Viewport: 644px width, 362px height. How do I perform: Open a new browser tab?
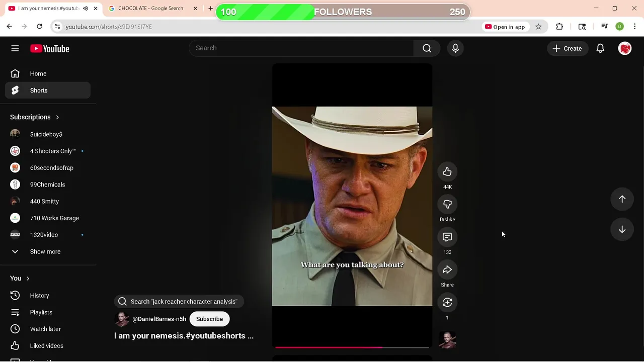(210, 9)
